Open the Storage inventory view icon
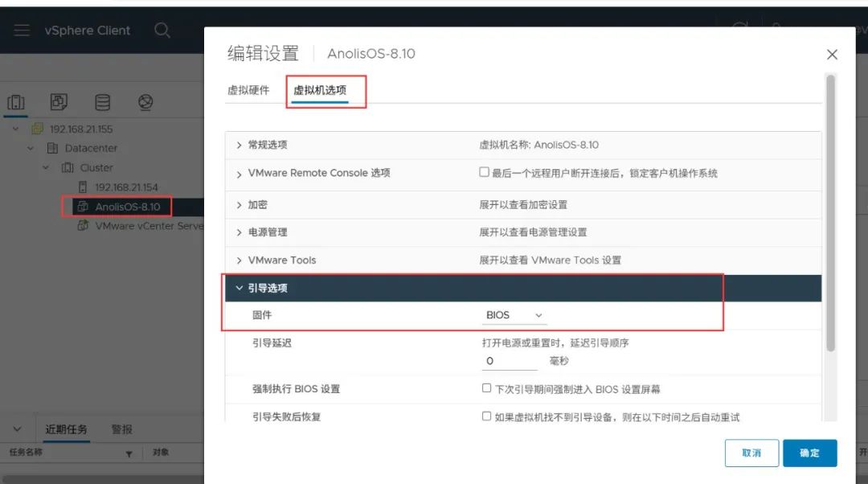Viewport: 868px width, 484px height. [x=102, y=102]
